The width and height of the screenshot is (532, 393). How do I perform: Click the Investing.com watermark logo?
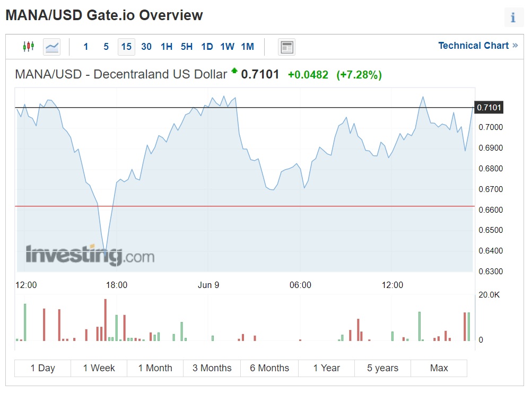click(90, 255)
